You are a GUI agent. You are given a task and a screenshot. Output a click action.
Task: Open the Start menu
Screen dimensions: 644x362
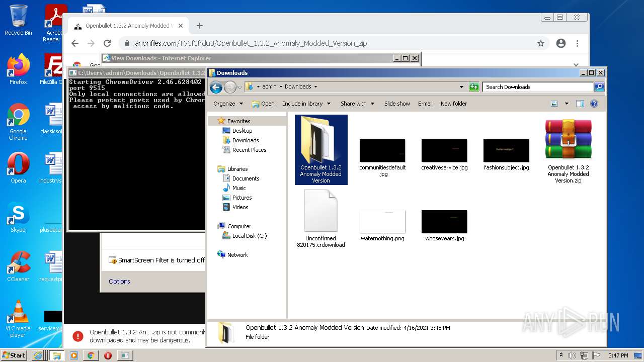click(14, 355)
